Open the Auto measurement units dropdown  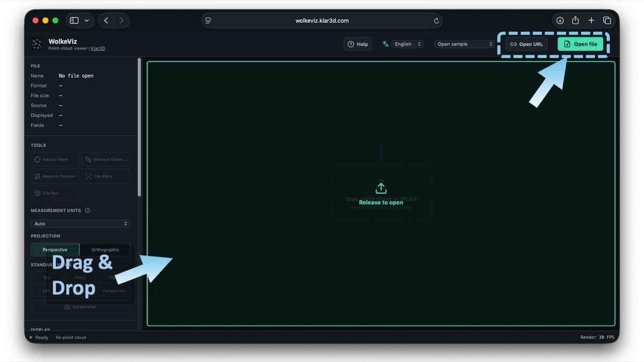[x=80, y=224]
